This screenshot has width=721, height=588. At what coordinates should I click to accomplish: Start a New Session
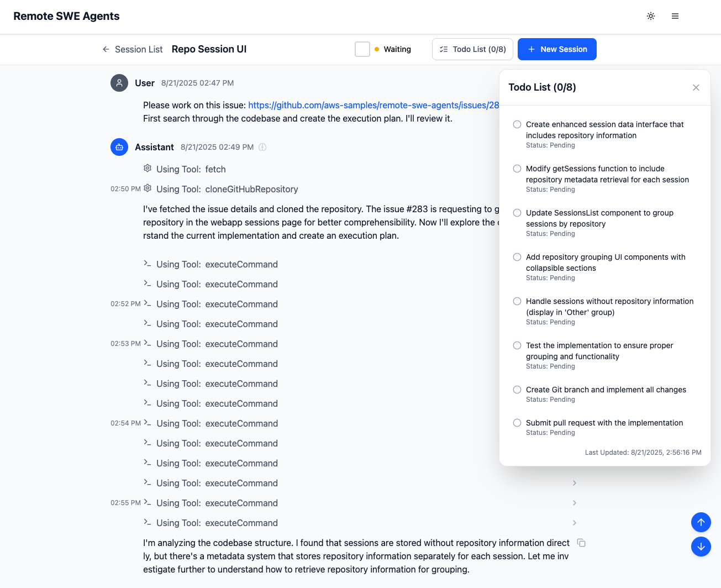point(557,49)
